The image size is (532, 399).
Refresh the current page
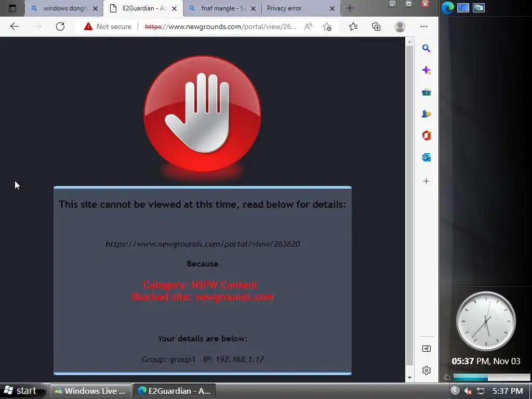(x=60, y=26)
